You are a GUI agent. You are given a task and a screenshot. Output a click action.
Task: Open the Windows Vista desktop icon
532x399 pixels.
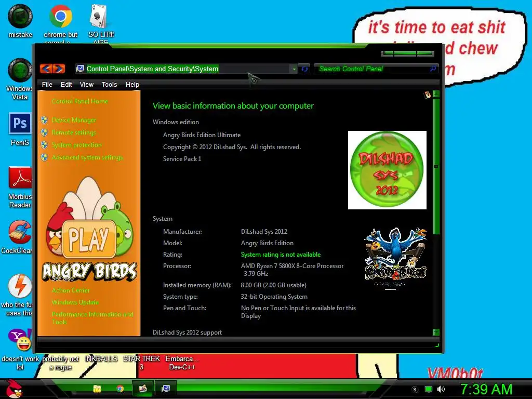[19, 79]
